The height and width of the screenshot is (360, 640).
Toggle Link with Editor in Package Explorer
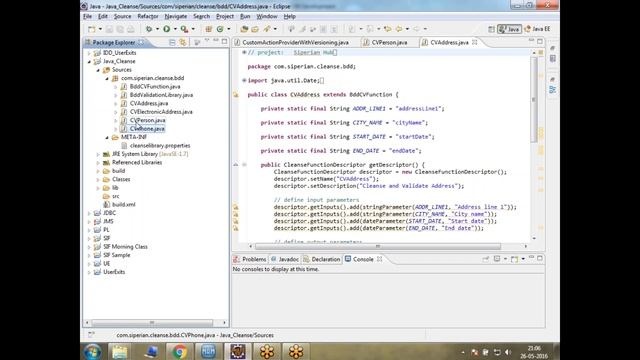tap(183, 42)
